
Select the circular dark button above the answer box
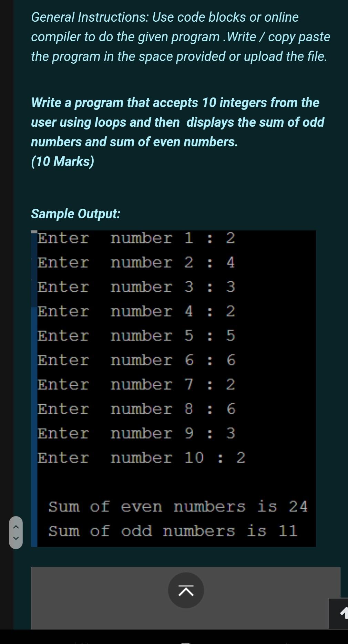(186, 590)
